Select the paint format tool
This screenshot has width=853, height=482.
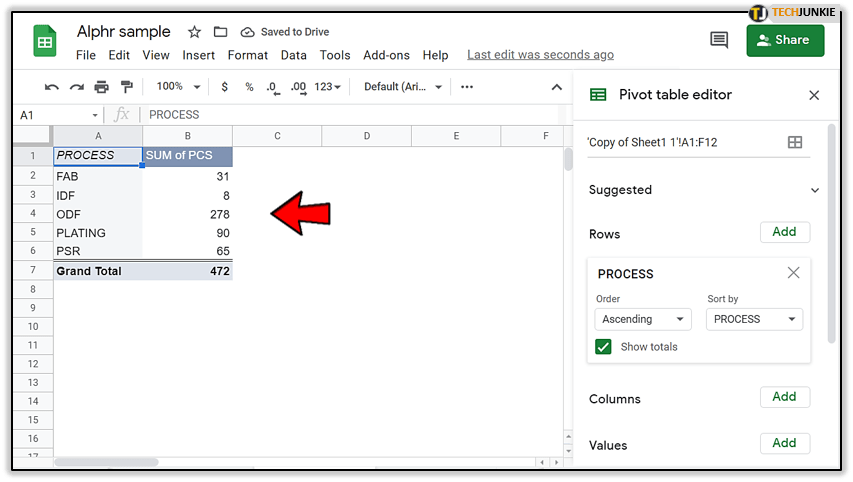(x=126, y=87)
